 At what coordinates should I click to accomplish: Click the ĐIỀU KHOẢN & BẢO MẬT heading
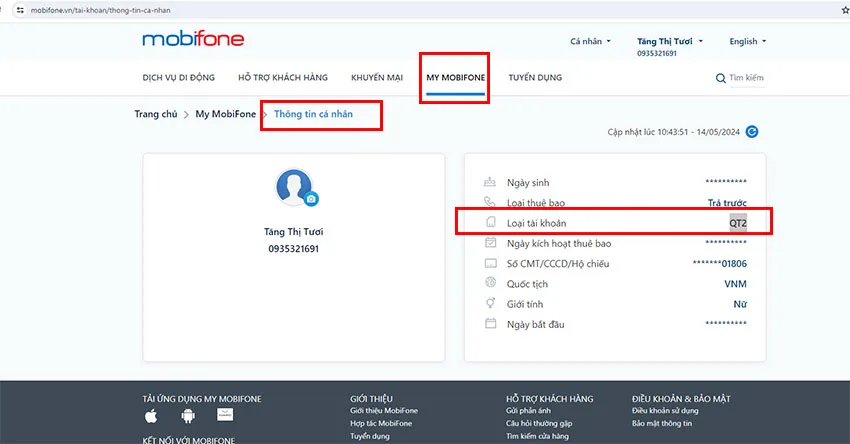(x=681, y=398)
